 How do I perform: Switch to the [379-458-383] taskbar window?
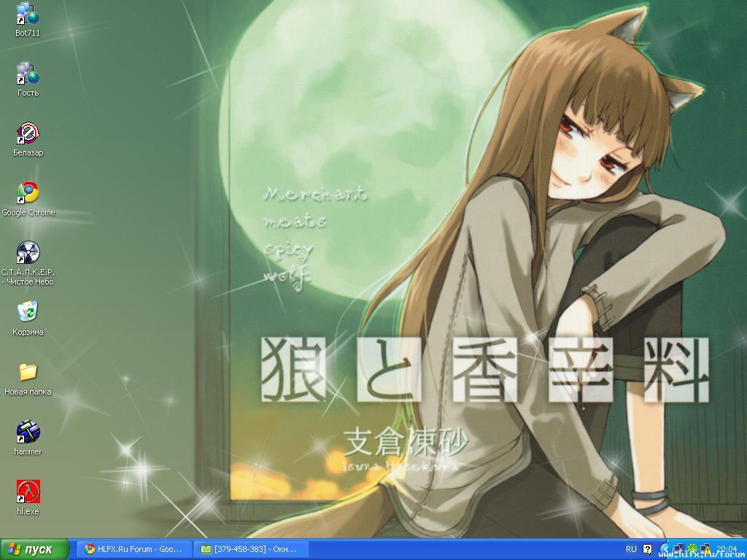pos(251,549)
